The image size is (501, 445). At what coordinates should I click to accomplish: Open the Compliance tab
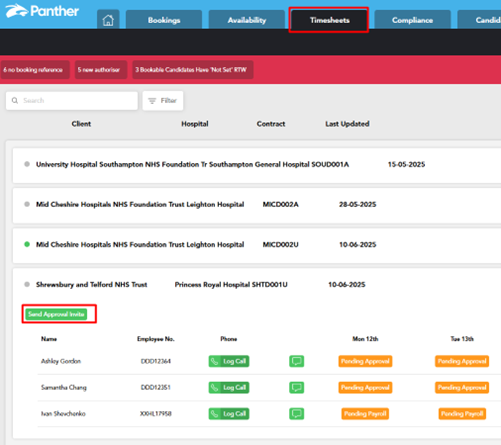(x=412, y=20)
